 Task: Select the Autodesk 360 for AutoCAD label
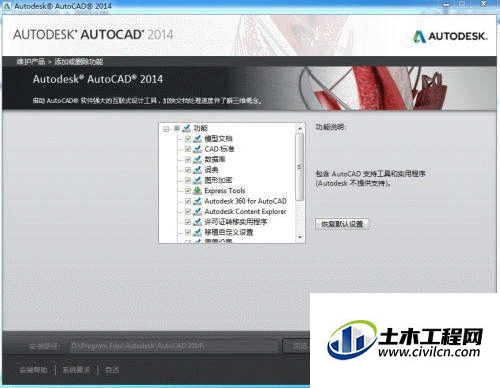point(246,201)
